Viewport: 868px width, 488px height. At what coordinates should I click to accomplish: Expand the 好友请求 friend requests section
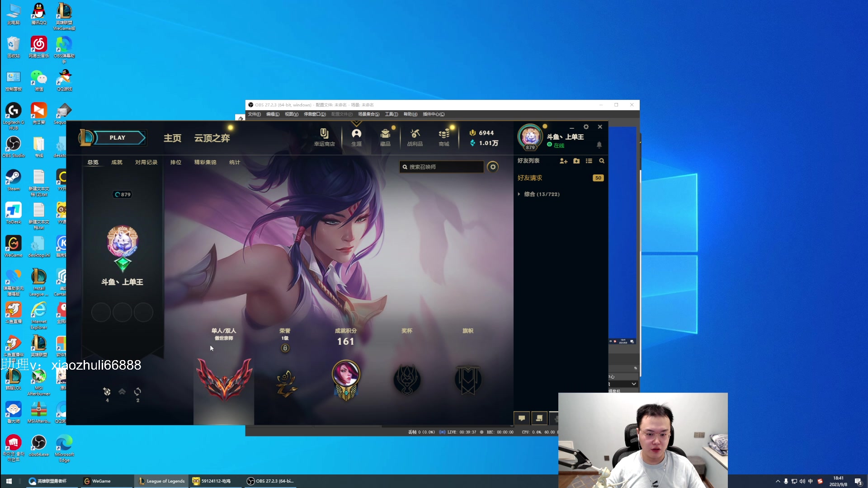click(x=530, y=178)
